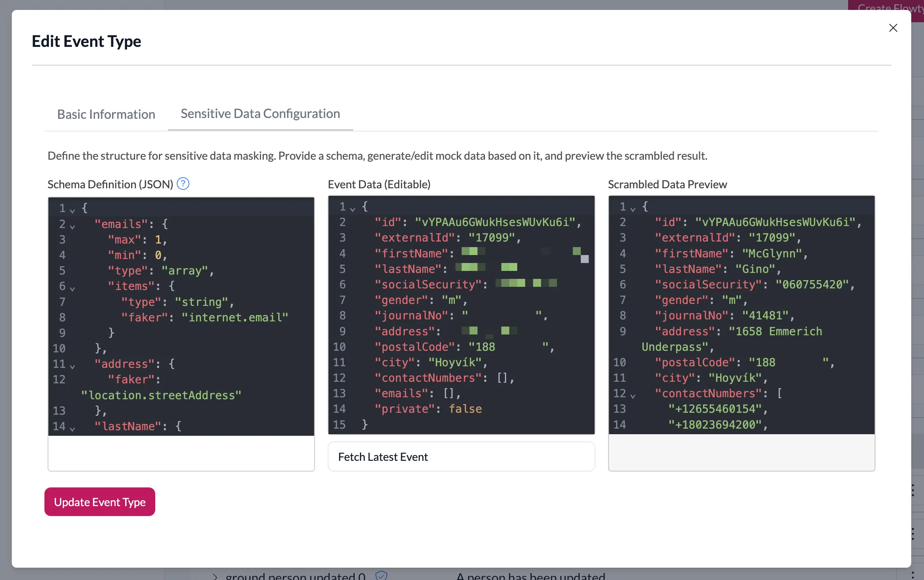Click the "min": 0 line in schema
Image resolution: width=924 pixels, height=580 pixels.
tap(137, 255)
